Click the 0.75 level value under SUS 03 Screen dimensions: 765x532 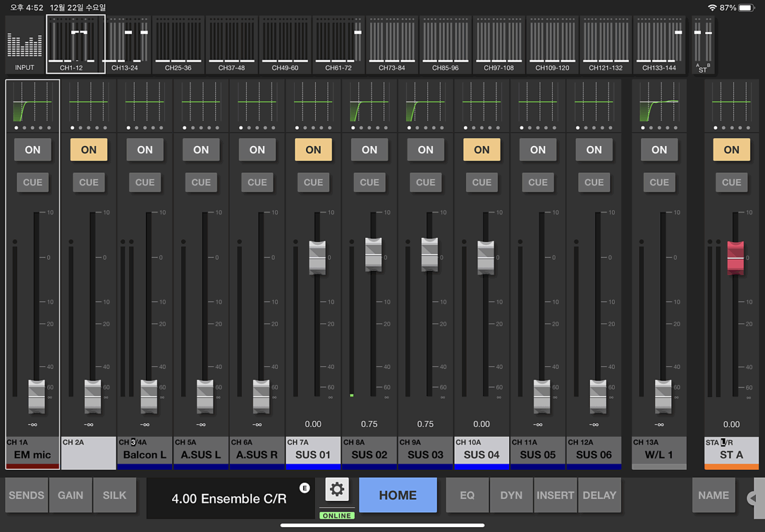coord(426,424)
